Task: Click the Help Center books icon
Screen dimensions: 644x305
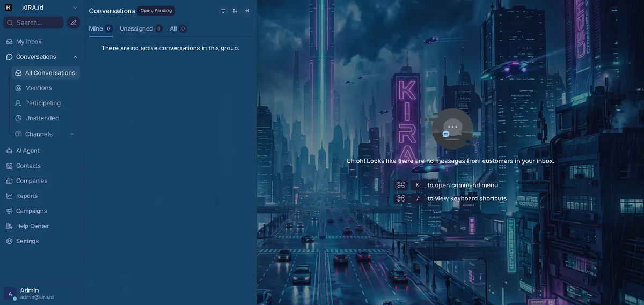Action: click(x=9, y=226)
